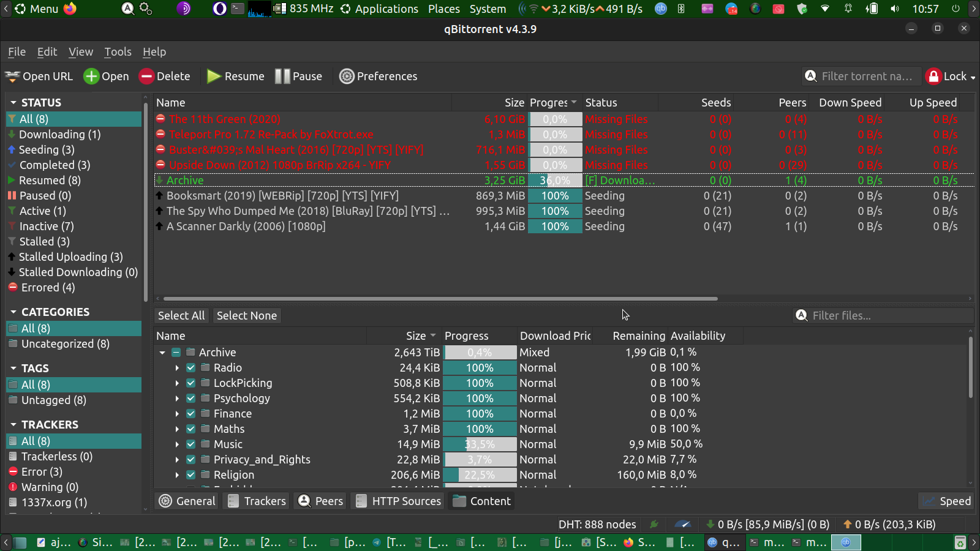
Task: Click the alternative speed limits icon
Action: (x=682, y=525)
